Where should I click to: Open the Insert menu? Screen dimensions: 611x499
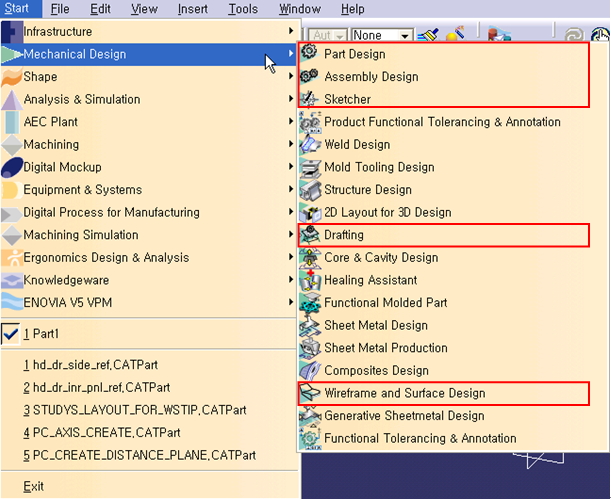[192, 9]
